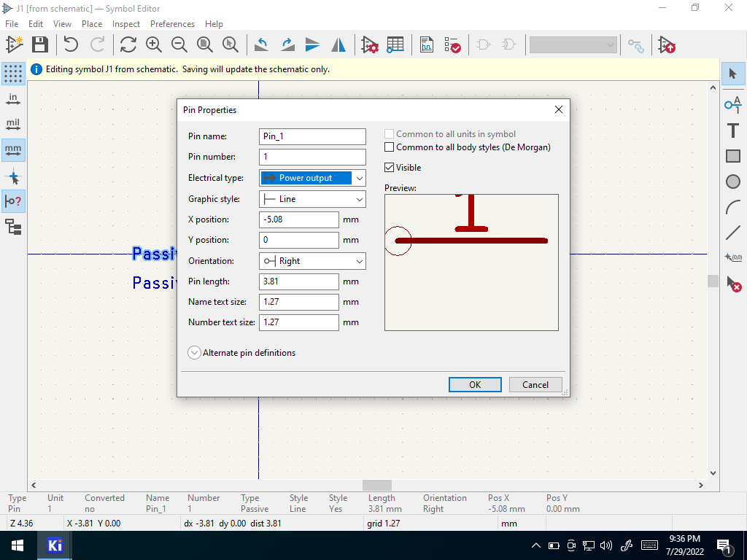Rotate the symbol clockwise
747x560 pixels.
point(287,45)
